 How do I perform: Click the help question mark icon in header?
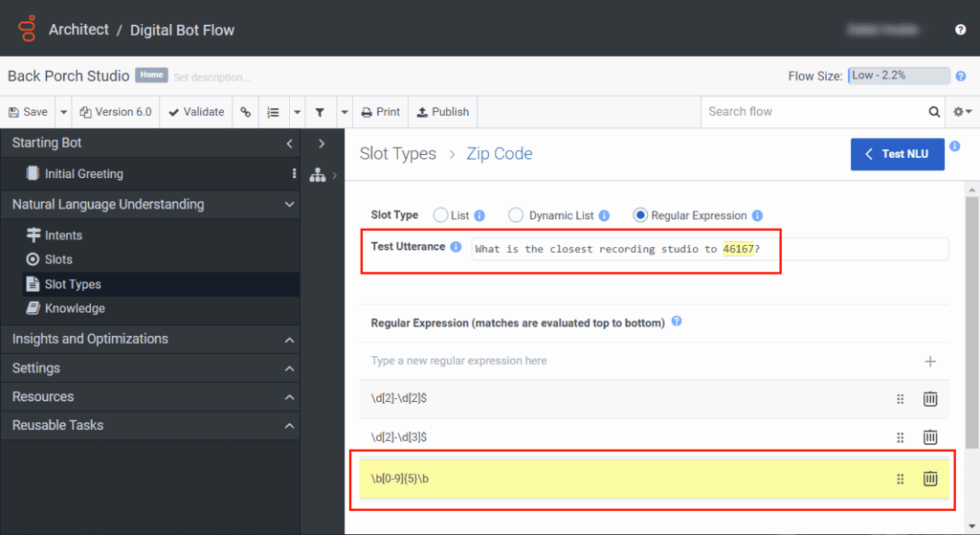[960, 30]
